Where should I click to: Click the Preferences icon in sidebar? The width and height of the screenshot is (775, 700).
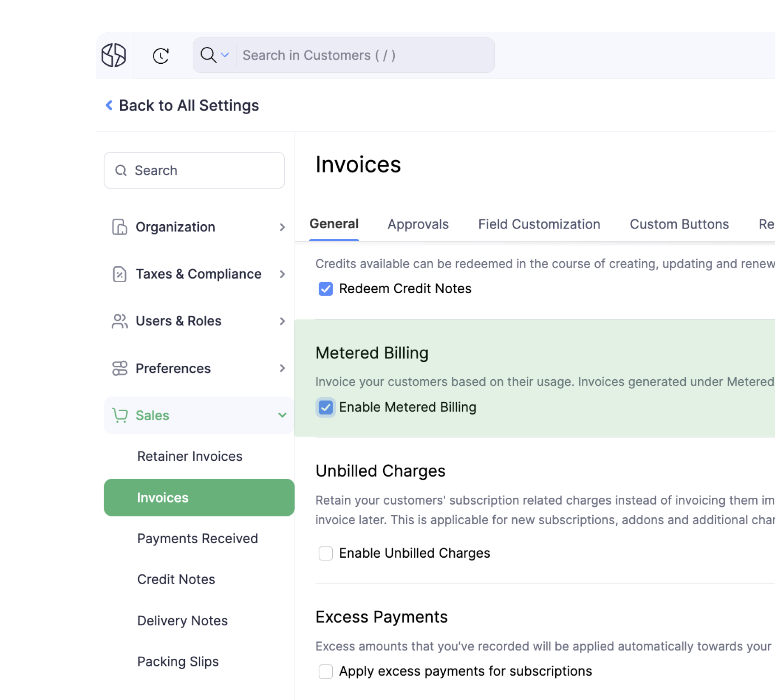pos(119,368)
